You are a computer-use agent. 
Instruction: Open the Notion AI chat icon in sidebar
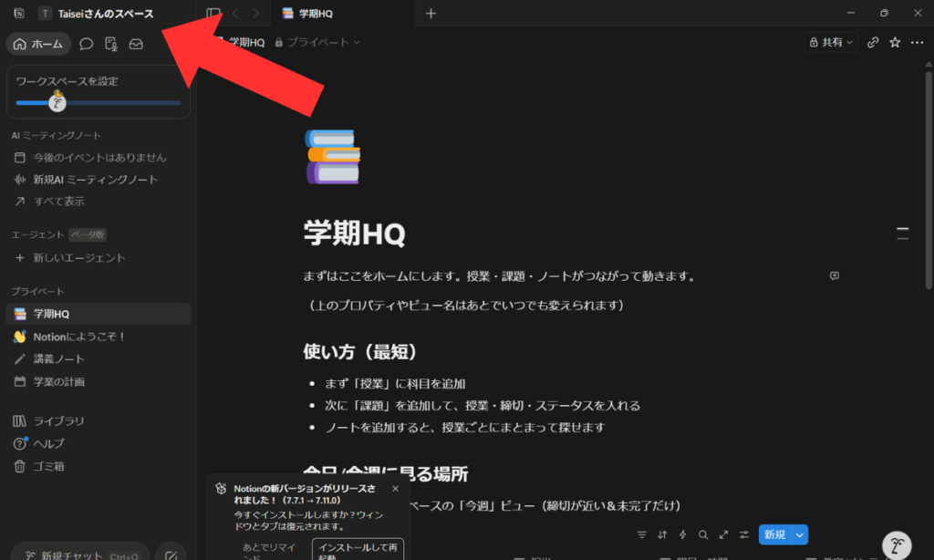point(87,44)
